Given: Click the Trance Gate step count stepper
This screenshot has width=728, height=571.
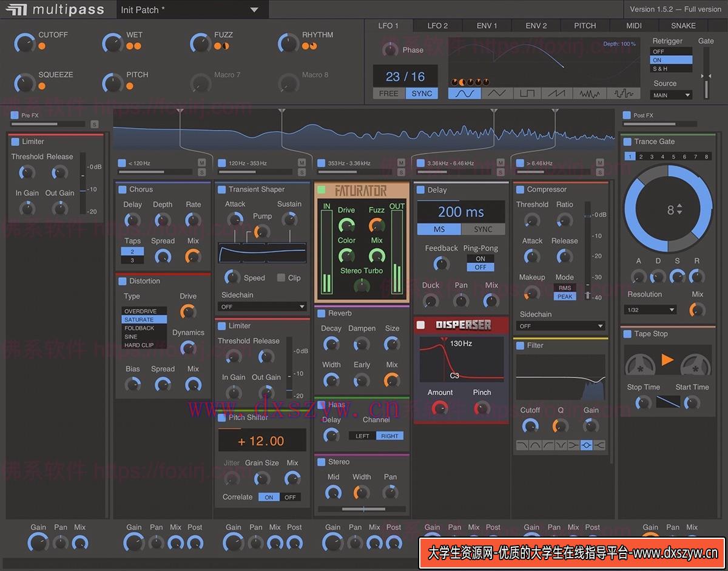Looking at the screenshot, I should point(679,209).
